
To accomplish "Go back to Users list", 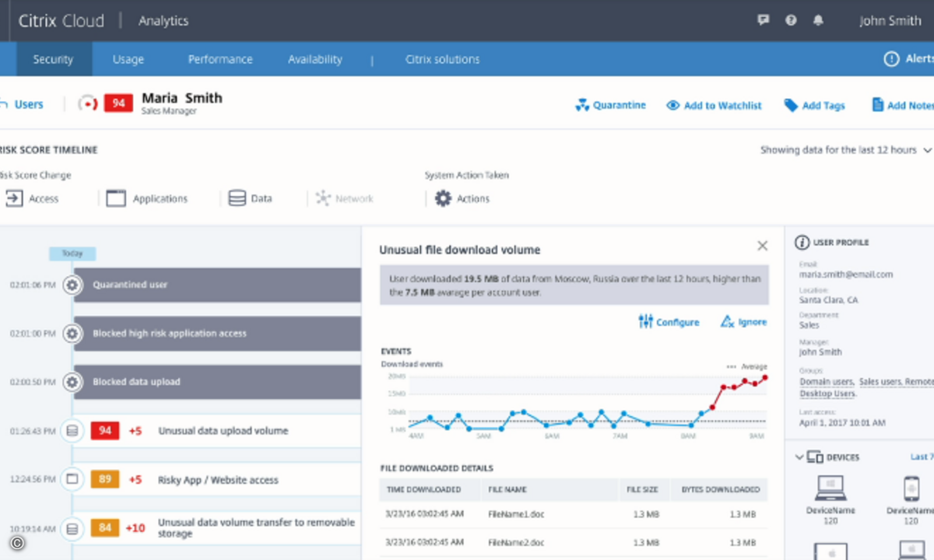I will point(23,104).
